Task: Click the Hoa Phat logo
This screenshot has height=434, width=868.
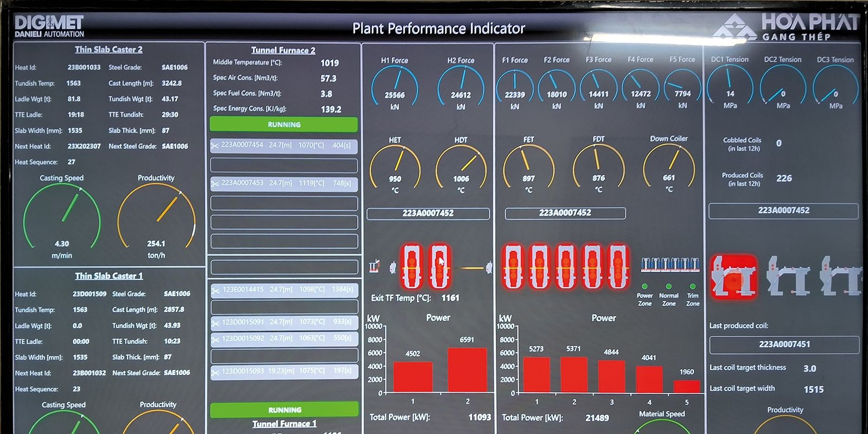Action: pyautogui.click(x=786, y=27)
